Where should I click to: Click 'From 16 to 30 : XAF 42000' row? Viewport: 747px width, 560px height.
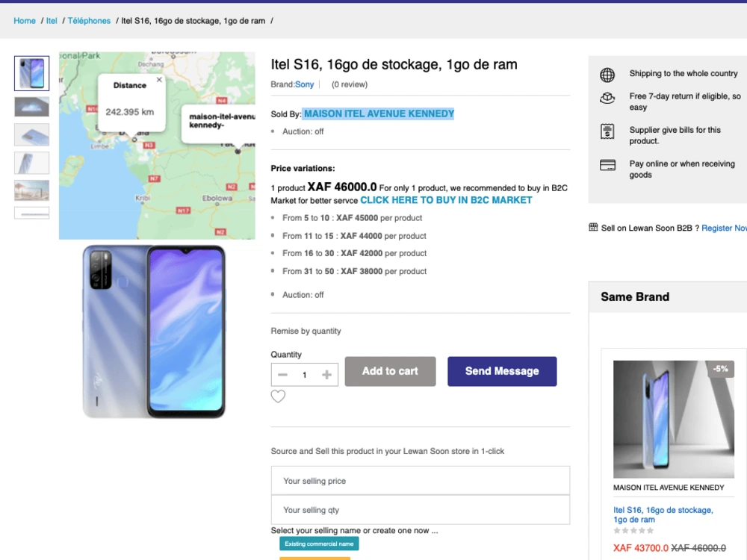tap(354, 253)
